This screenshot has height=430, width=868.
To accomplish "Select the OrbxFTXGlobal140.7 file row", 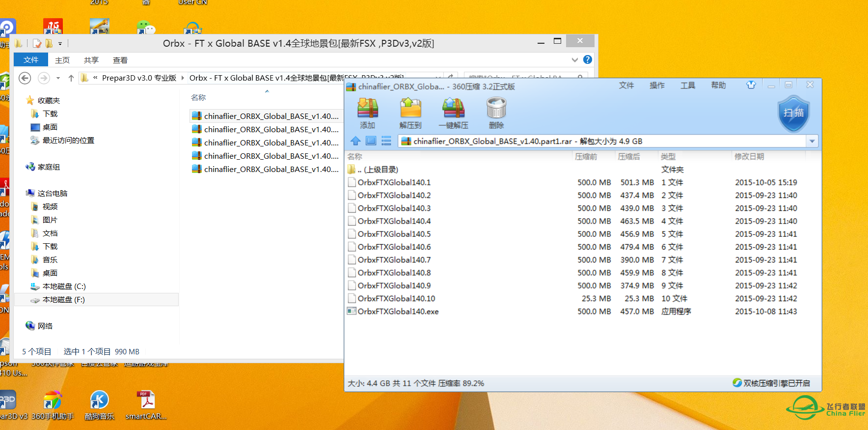I will (x=582, y=259).
